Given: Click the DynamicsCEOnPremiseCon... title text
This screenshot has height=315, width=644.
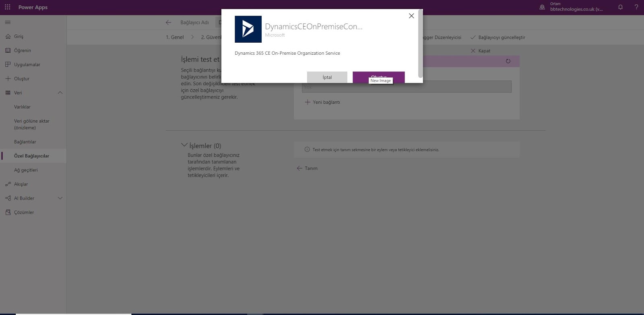Looking at the screenshot, I should 314,27.
